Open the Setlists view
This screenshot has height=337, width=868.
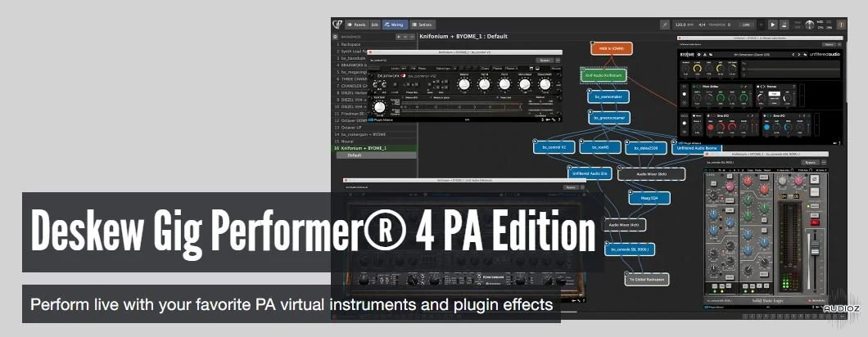(423, 25)
